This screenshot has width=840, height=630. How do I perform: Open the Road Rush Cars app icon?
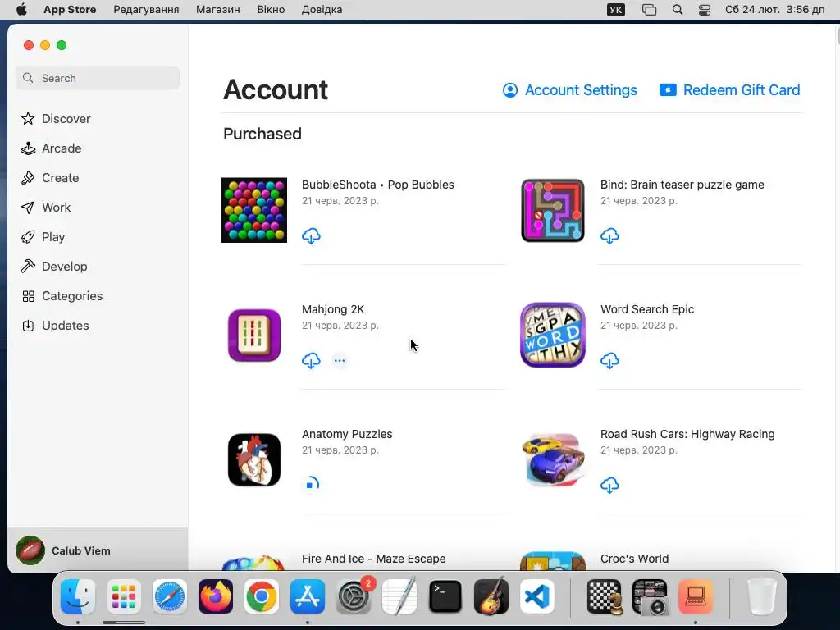pos(553,459)
